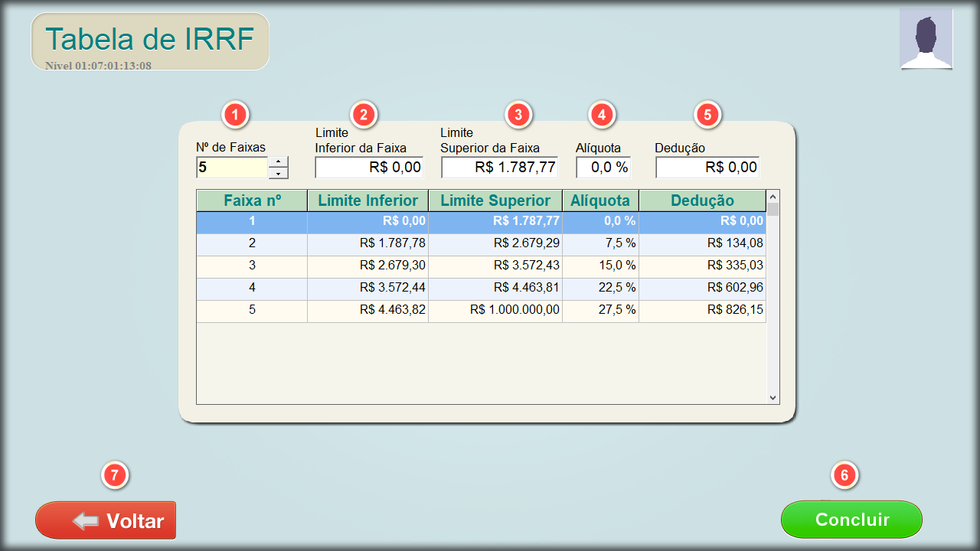Select the Limite Inferior column header

(367, 201)
